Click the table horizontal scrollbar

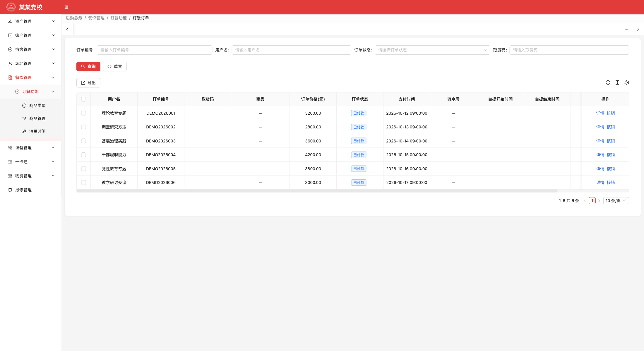point(317,191)
